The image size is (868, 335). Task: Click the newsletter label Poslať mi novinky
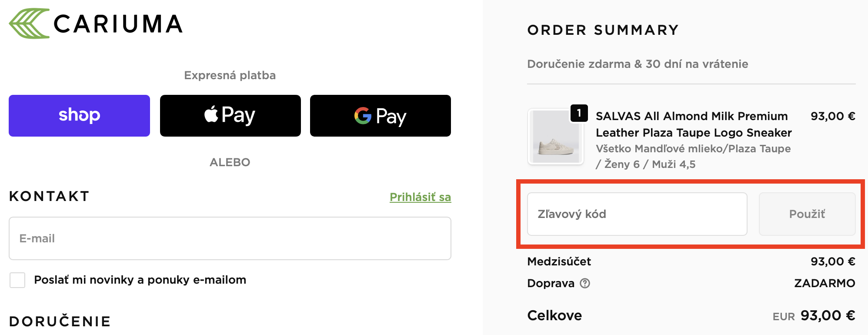click(x=140, y=280)
